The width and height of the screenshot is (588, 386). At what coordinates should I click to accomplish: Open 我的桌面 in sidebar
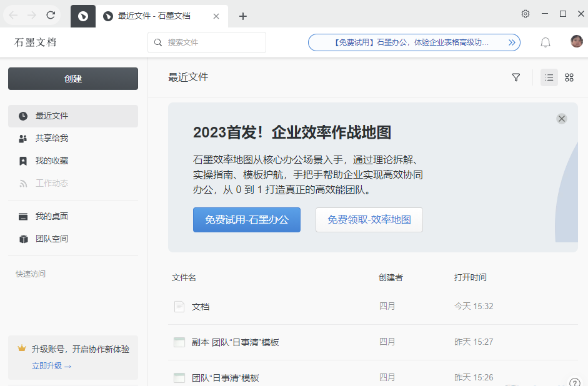pos(73,216)
